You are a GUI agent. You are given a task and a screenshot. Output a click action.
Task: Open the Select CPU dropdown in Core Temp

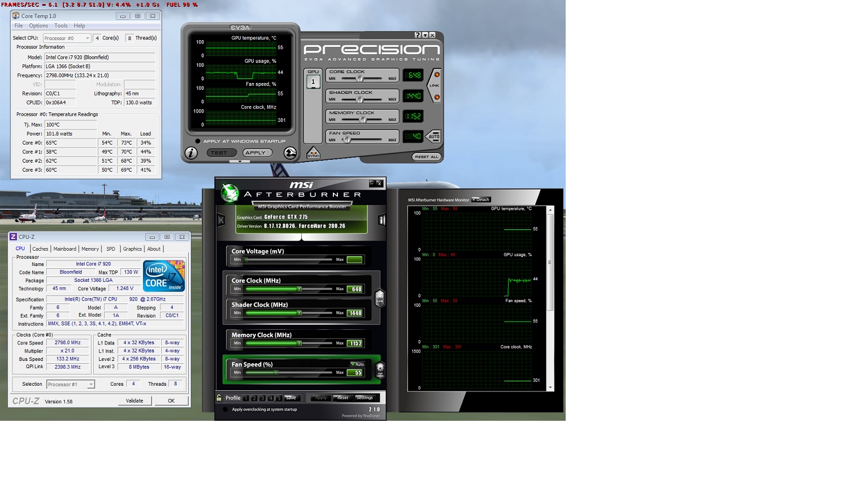pyautogui.click(x=67, y=38)
